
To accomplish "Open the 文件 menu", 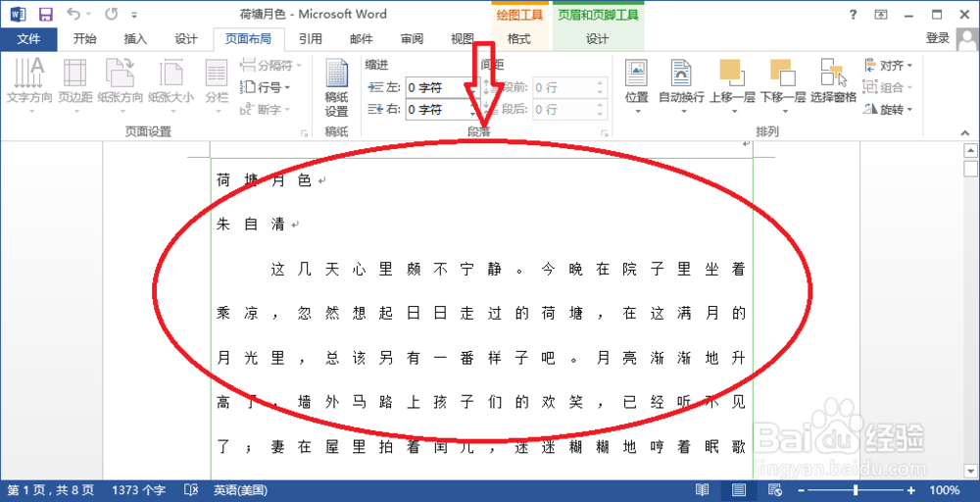I will click(28, 39).
